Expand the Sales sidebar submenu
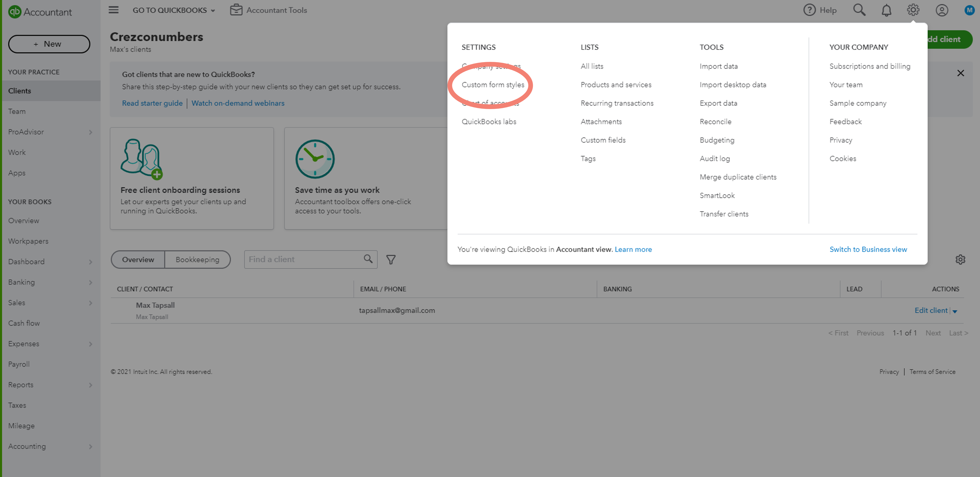The height and width of the screenshot is (477, 980). [x=91, y=303]
